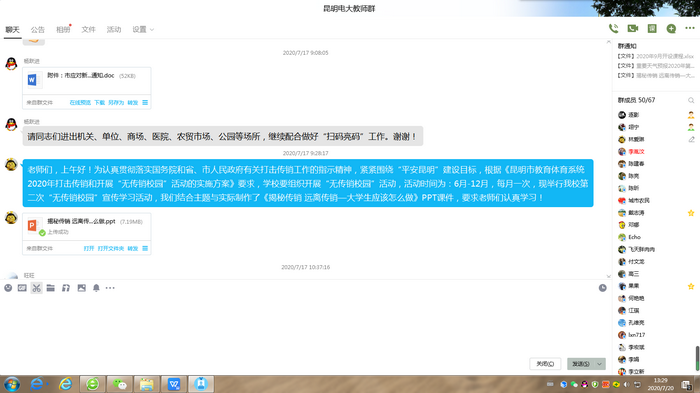Screen dimensions: 700x393
Task: Open the emoji picker
Action: tap(8, 288)
